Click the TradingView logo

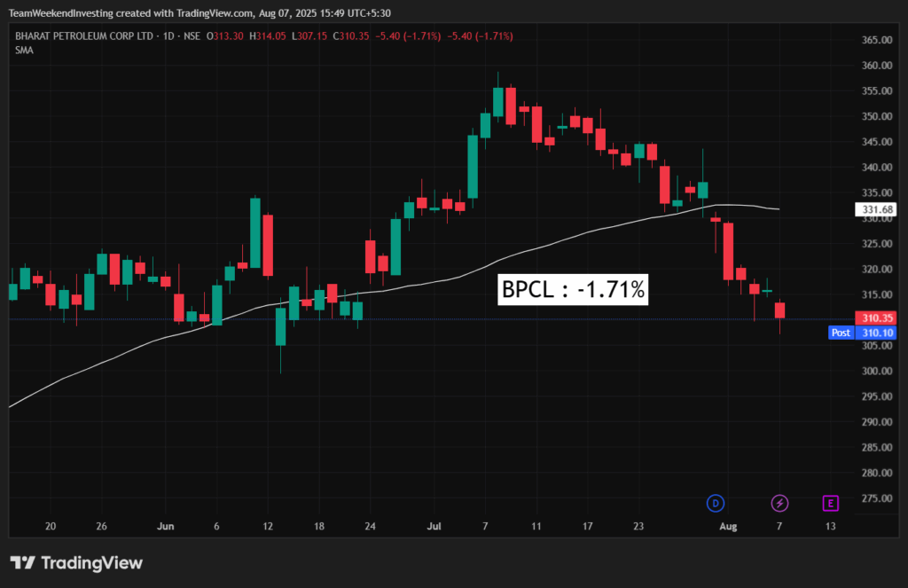click(x=76, y=562)
